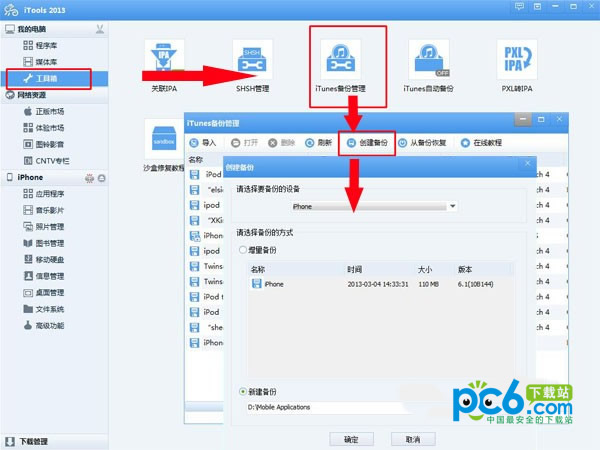600x450 pixels.
Task: Click the D:\Mobile Applications path field
Action: (329, 407)
